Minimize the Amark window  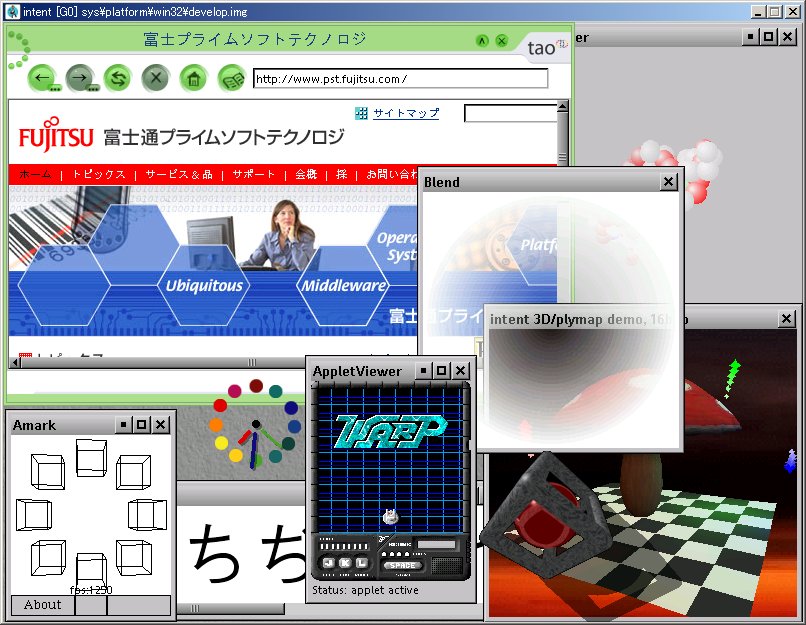point(123,425)
